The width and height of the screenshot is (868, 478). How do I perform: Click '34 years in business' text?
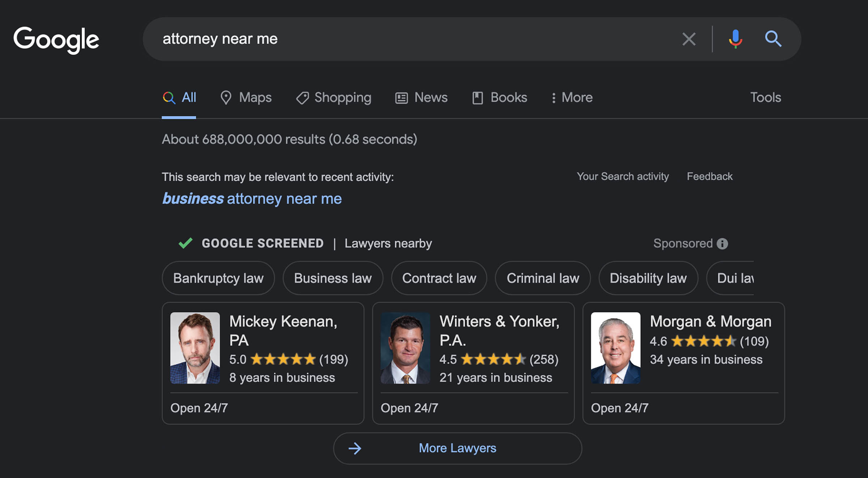pos(706,360)
